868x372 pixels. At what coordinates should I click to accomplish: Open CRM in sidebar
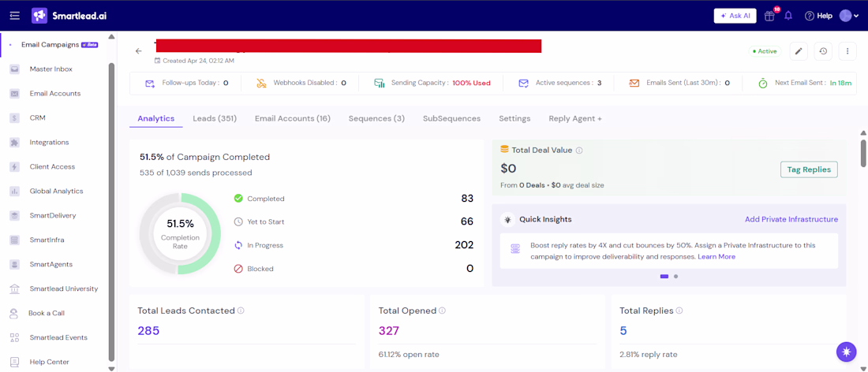pos(38,117)
